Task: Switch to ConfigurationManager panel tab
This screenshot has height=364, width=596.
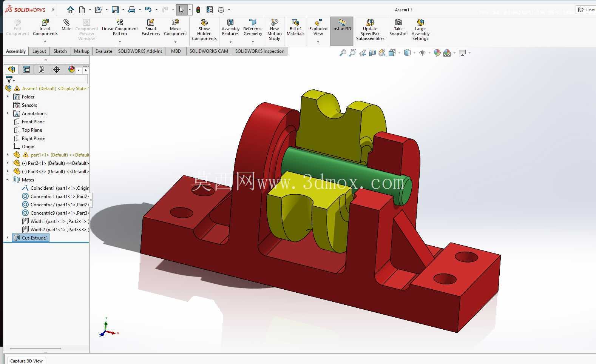Action: point(42,69)
